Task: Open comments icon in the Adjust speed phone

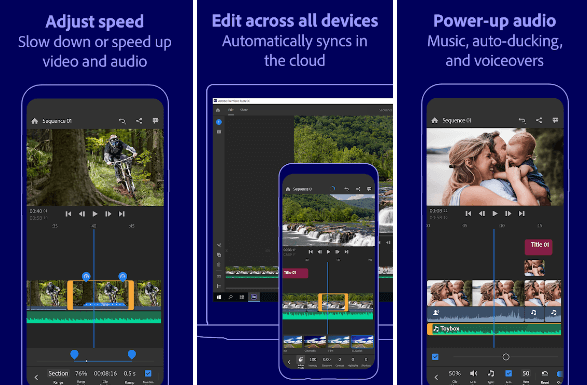Action: coord(155,121)
